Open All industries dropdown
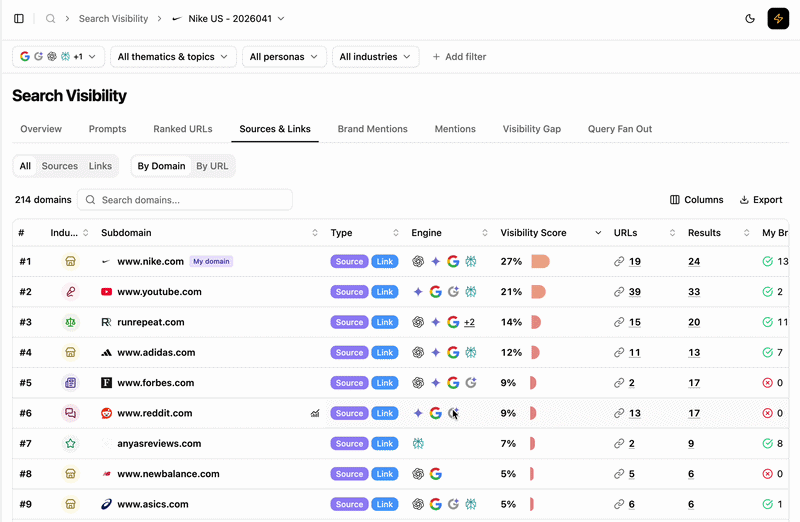The height and width of the screenshot is (522, 800). point(375,57)
